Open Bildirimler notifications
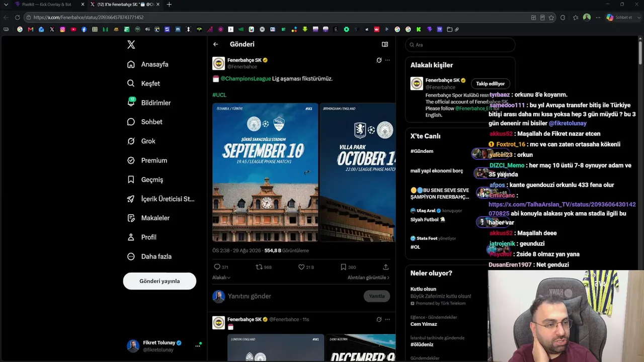 pyautogui.click(x=149, y=103)
